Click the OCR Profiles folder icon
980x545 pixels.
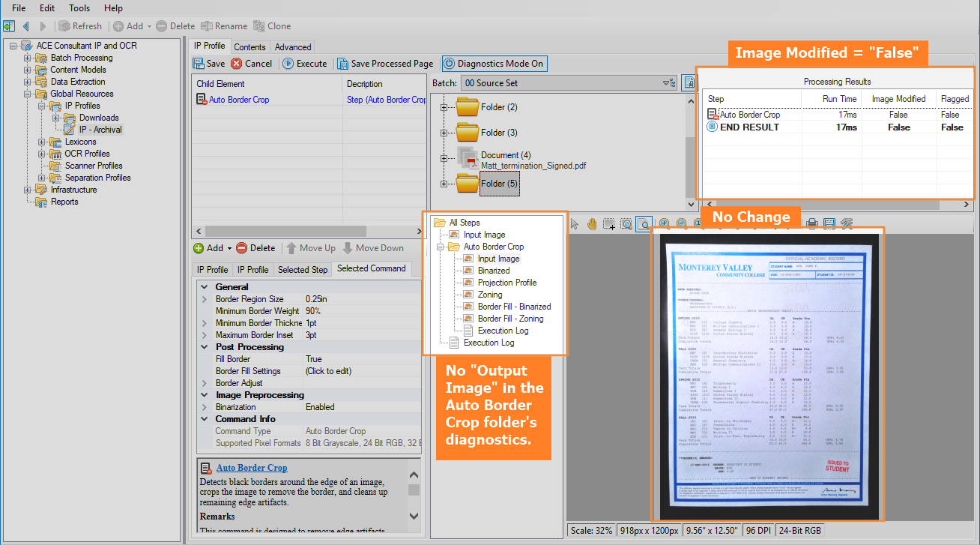point(56,154)
